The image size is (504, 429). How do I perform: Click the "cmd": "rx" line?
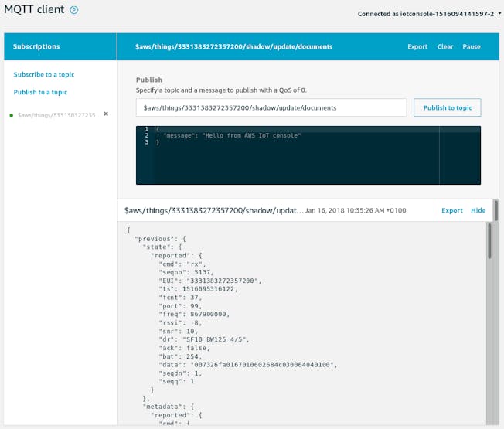coord(182,264)
